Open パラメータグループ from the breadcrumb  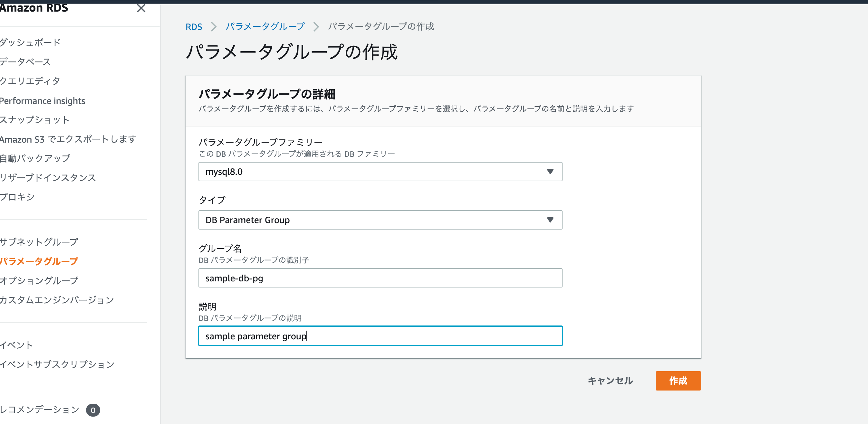click(x=266, y=27)
